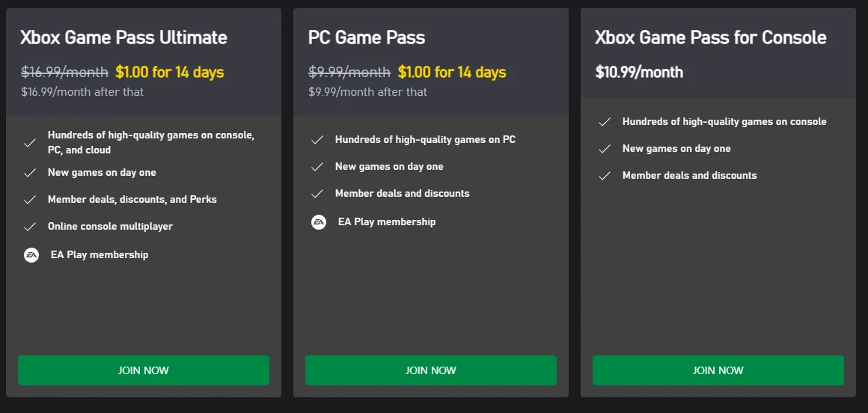Select the PC Game Pass heading
868x413 pixels.
[367, 37]
